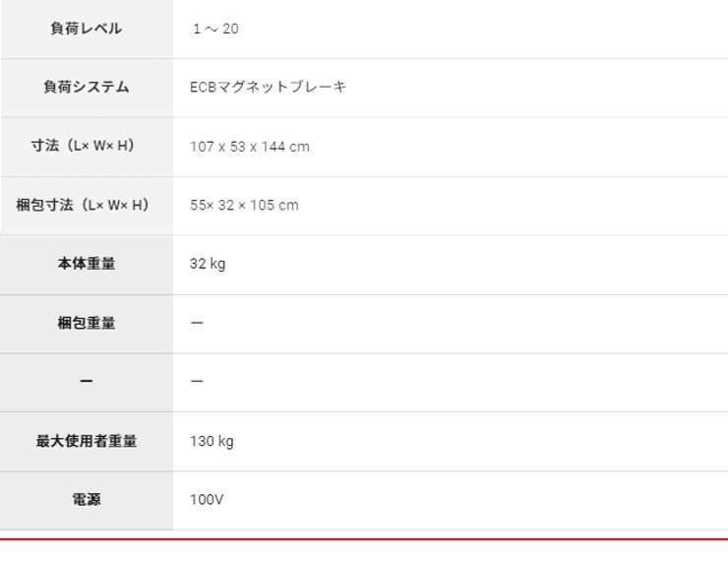
Task: Select the 1～20 load level value
Action: click(x=215, y=29)
